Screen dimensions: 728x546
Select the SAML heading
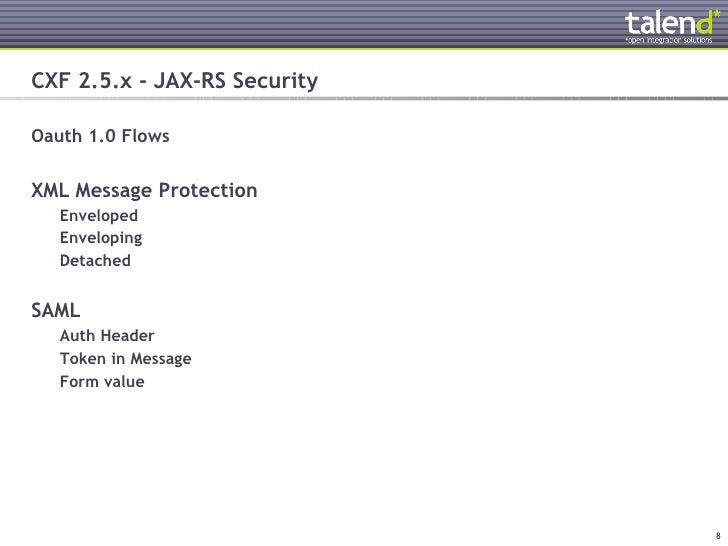click(56, 310)
